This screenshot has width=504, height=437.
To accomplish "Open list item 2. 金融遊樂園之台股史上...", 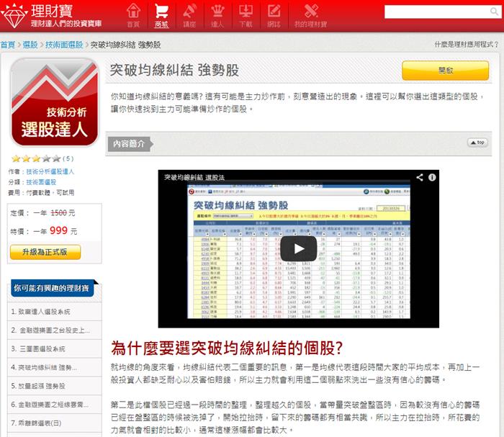I will 54,330.
